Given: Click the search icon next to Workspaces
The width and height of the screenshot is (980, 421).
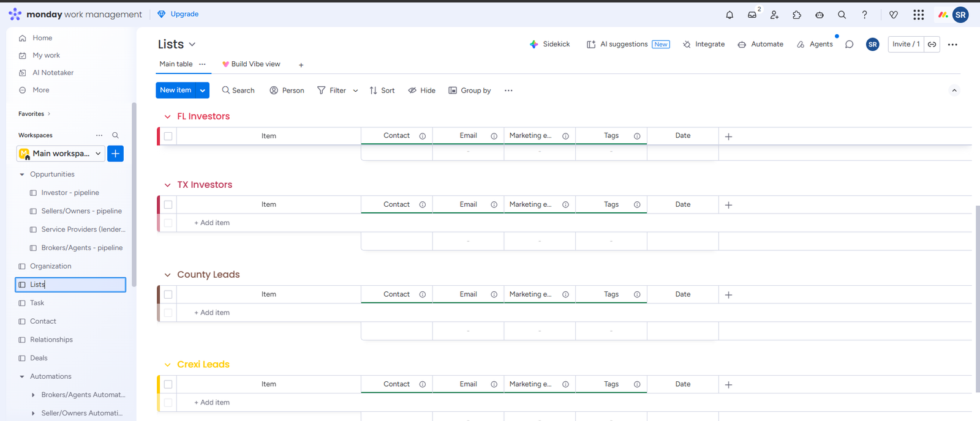Looking at the screenshot, I should 115,135.
